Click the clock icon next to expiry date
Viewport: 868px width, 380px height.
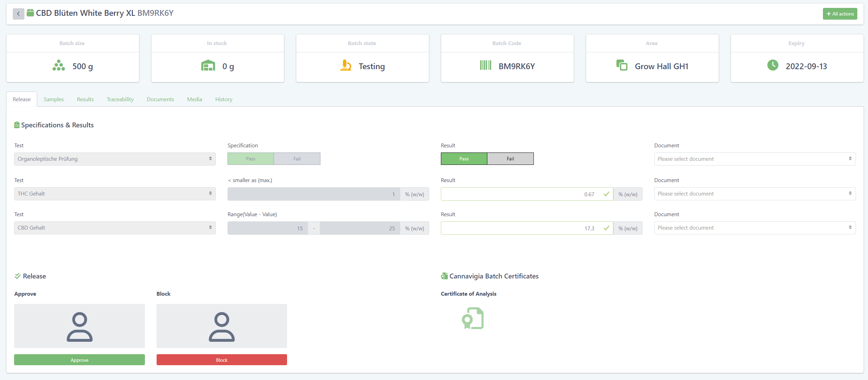(x=773, y=65)
